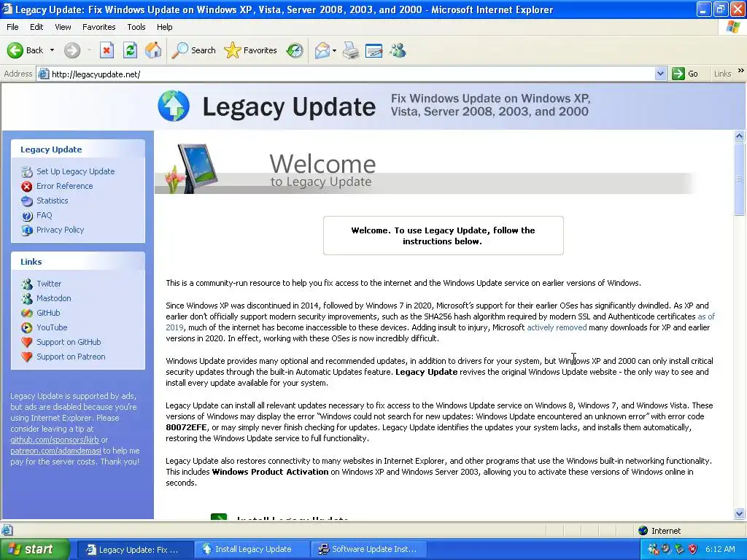747x560 pixels.
Task: Click the Twitter people icon
Action: pos(27,284)
